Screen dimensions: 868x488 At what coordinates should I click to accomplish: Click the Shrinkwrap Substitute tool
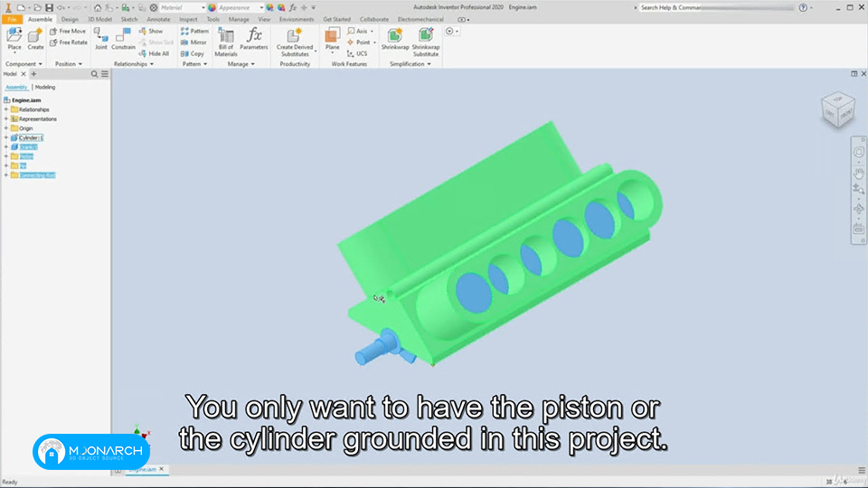tap(426, 42)
